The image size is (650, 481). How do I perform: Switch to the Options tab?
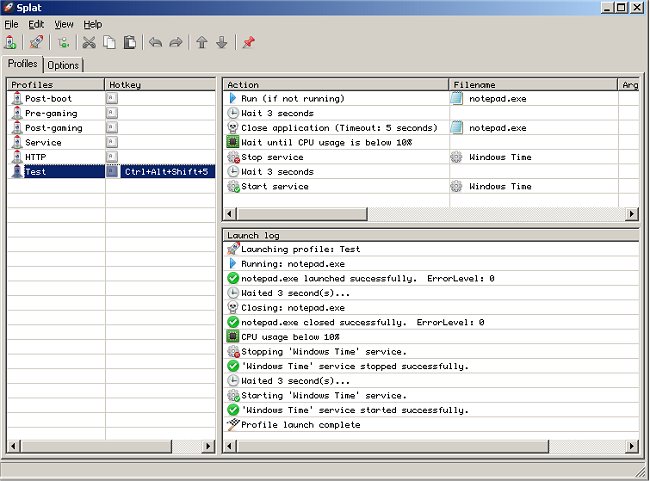tap(63, 65)
